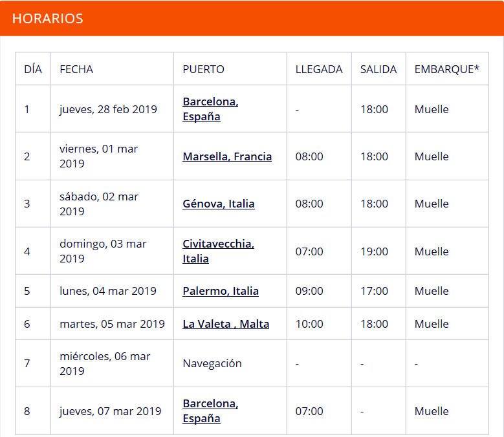Open the Barcelona, España link for day 1
Screen dimensions: 504x437
(210, 109)
